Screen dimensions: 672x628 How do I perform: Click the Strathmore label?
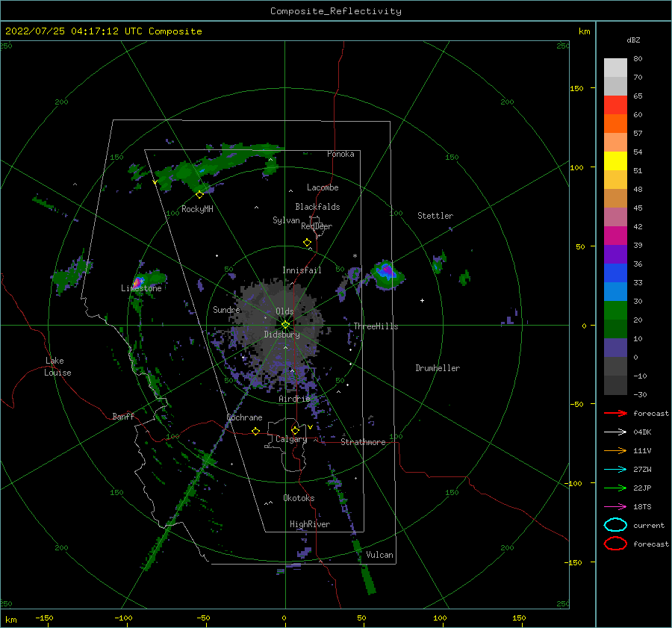point(363,442)
